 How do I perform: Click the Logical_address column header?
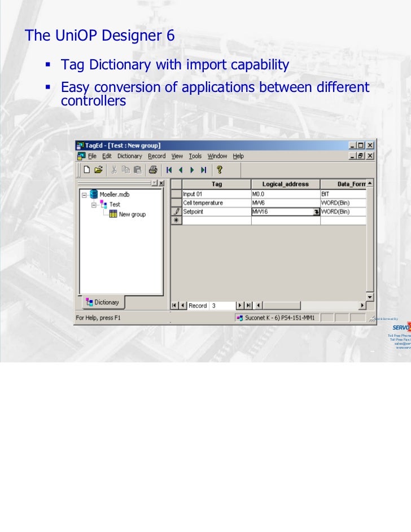point(286,184)
